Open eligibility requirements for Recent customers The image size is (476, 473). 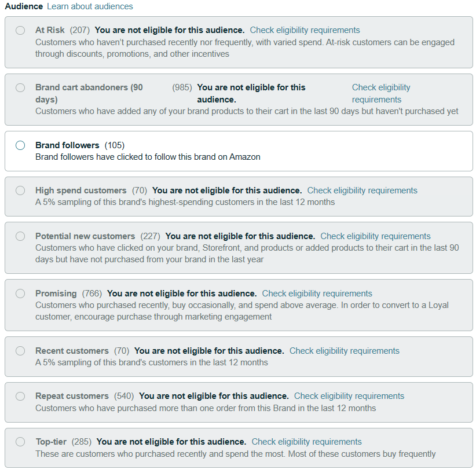344,351
